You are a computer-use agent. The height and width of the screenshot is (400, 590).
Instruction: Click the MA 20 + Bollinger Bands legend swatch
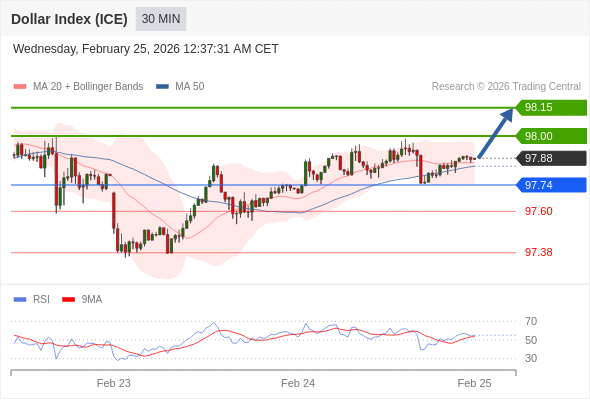[20, 87]
